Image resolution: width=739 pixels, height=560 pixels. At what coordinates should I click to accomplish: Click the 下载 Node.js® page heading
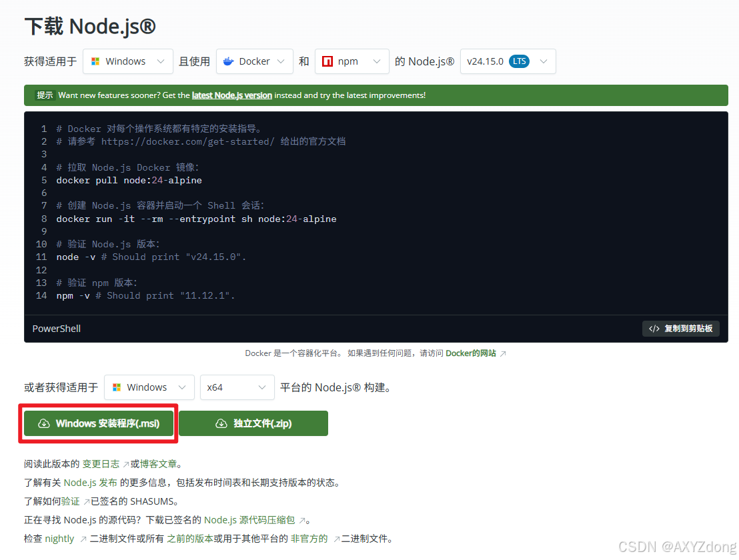(x=90, y=27)
